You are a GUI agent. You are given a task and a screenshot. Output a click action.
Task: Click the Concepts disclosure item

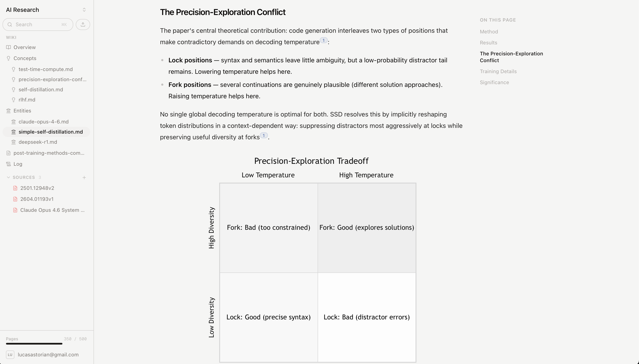(25, 58)
